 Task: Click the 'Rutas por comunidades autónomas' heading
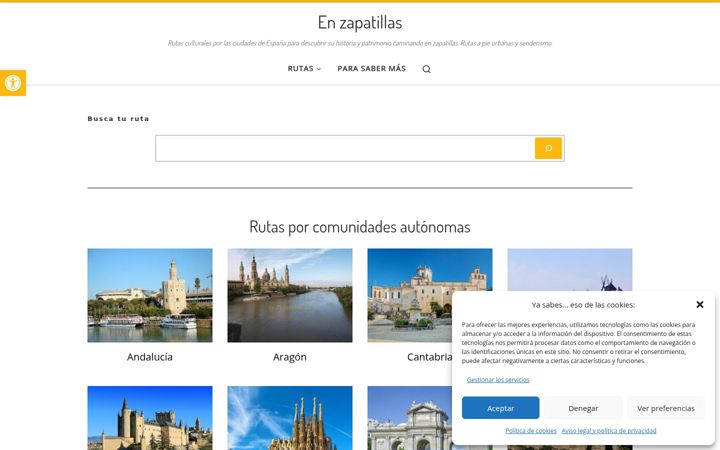(360, 227)
